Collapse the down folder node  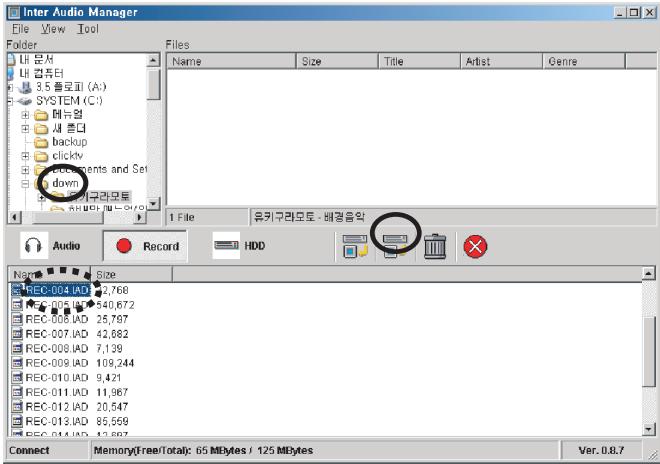25,184
